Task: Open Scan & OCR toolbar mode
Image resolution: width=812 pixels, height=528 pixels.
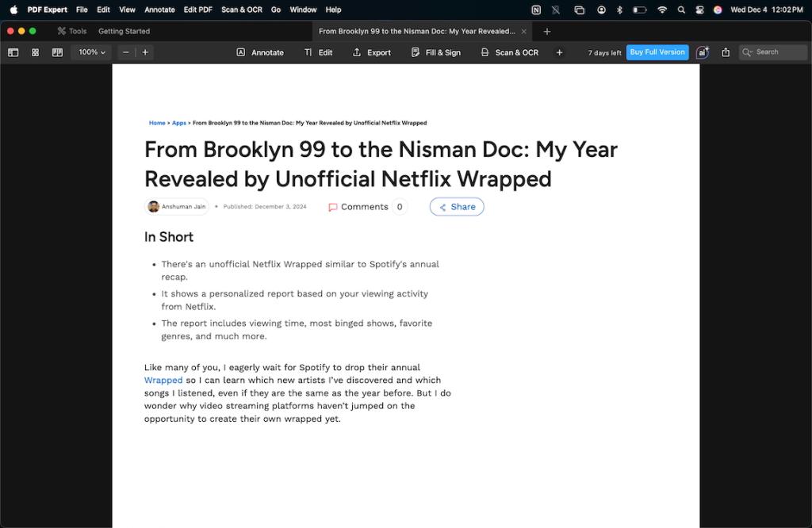Action: click(510, 52)
